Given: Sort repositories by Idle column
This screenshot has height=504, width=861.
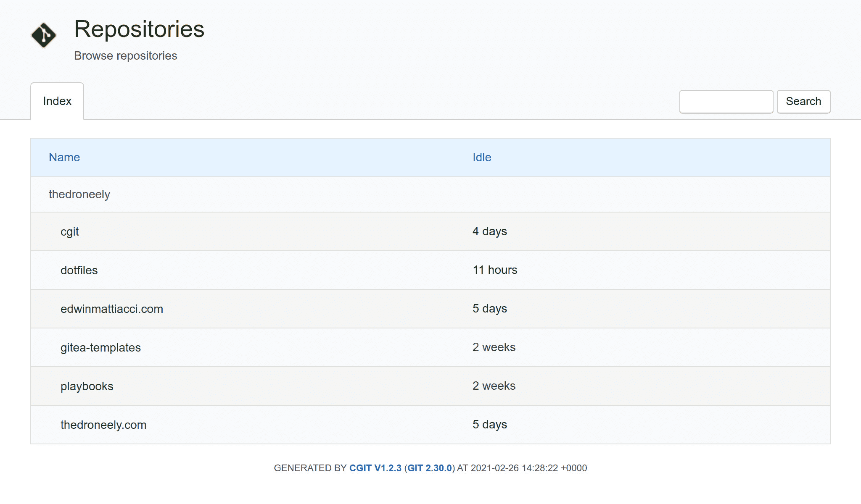Looking at the screenshot, I should [482, 157].
